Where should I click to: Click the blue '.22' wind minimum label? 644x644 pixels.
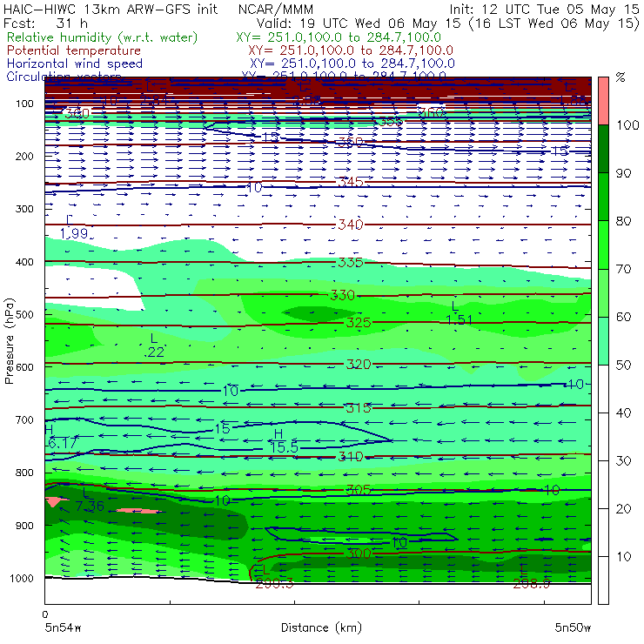coord(154,352)
